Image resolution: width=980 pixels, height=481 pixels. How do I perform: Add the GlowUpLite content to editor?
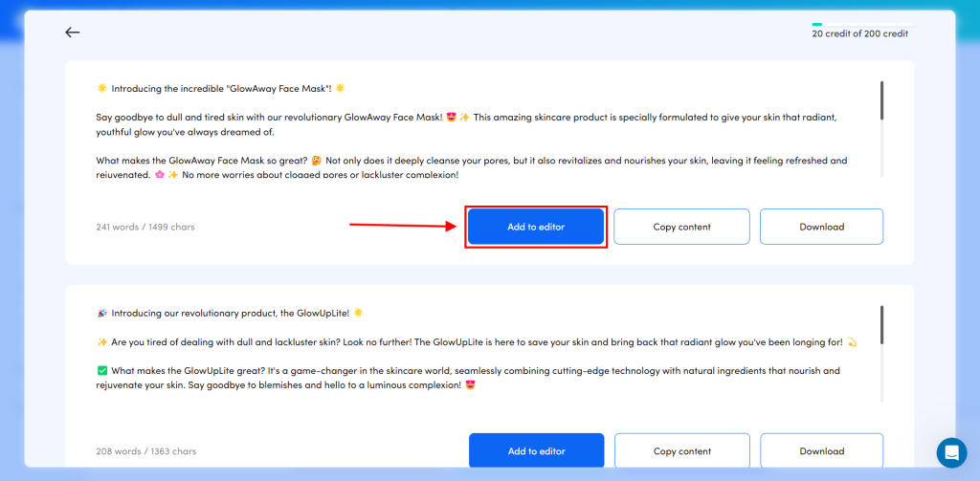(536, 450)
